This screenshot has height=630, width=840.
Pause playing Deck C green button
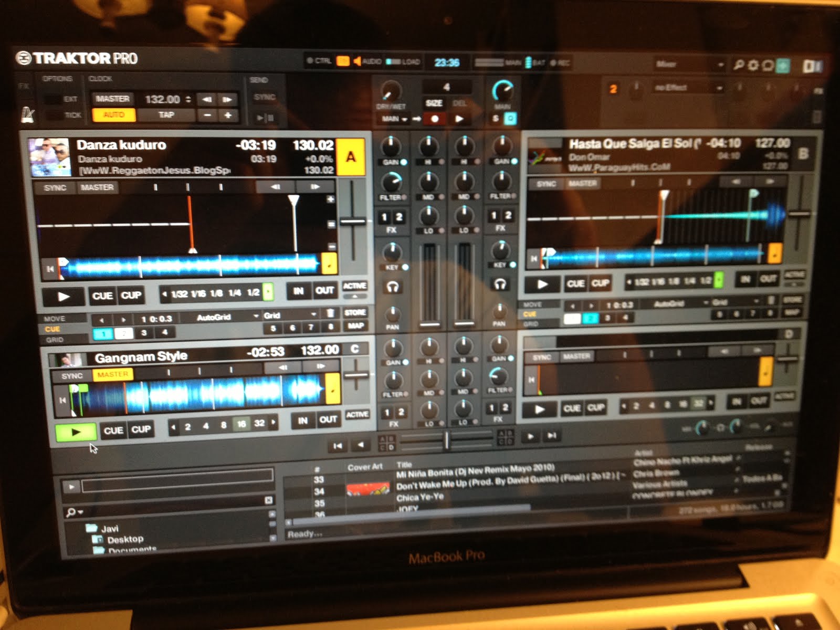(76, 432)
